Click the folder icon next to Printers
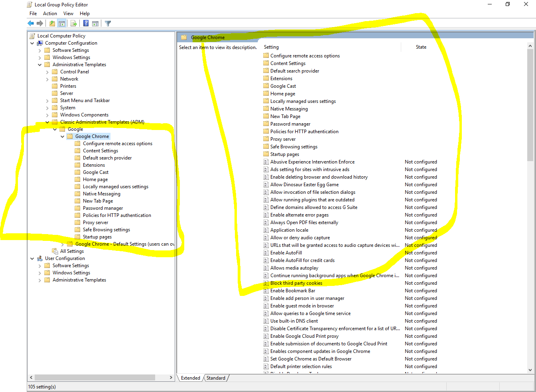 tap(55, 86)
